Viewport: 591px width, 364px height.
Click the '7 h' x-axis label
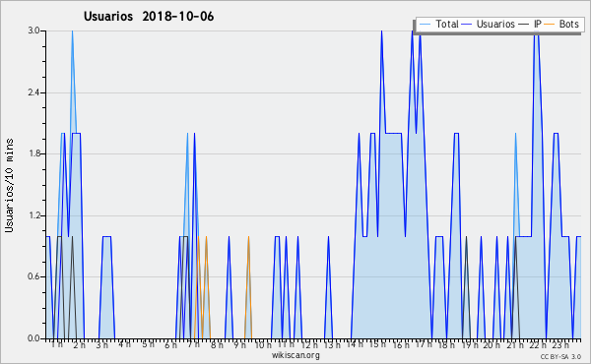[193, 344]
